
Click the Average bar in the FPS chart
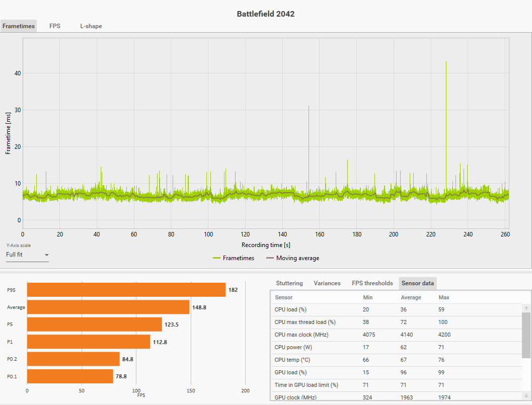(108, 307)
